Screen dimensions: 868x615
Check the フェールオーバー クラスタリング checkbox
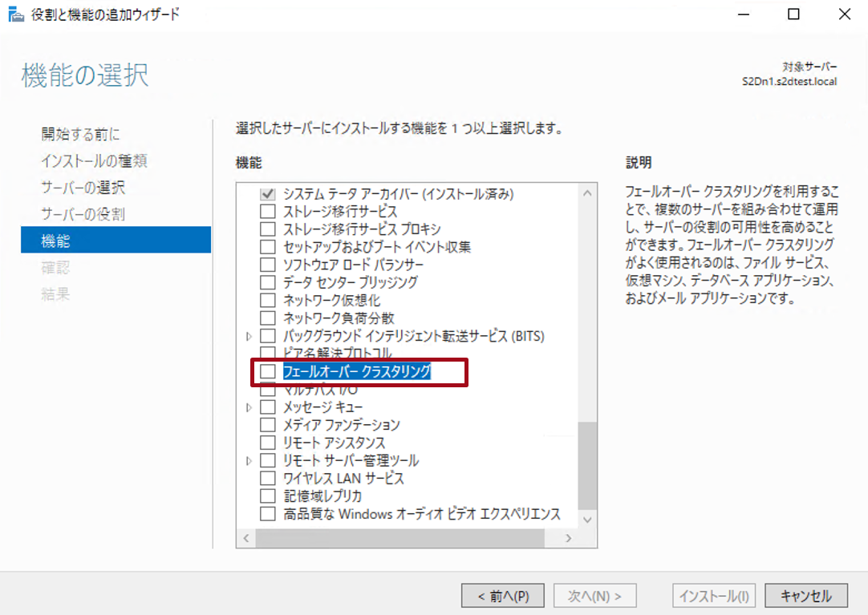268,371
